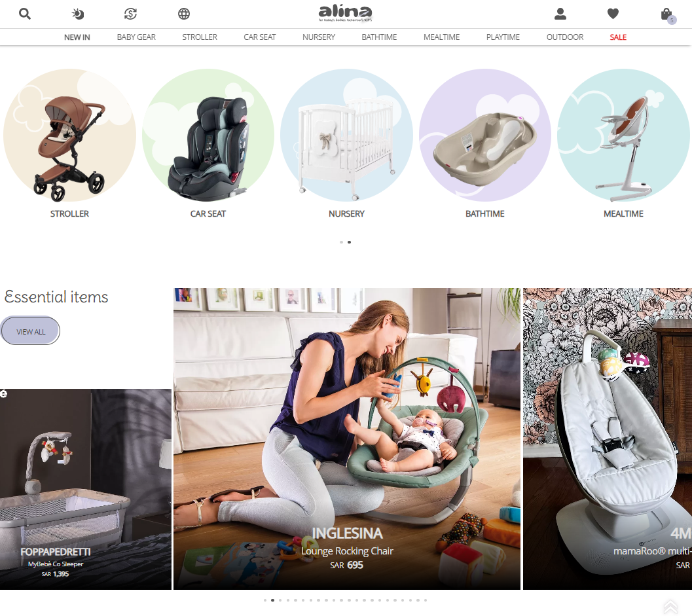
Task: Select the first Essential items slider dot
Action: (x=264, y=600)
